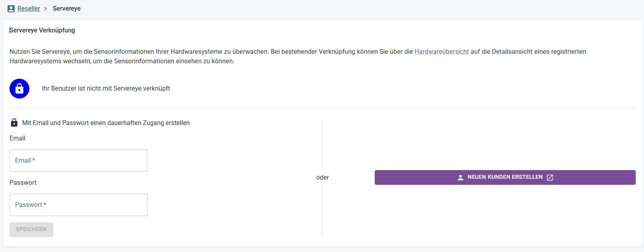The width and height of the screenshot is (644, 252).
Task: Focus the Passwort input field
Action: pyautogui.click(x=79, y=205)
